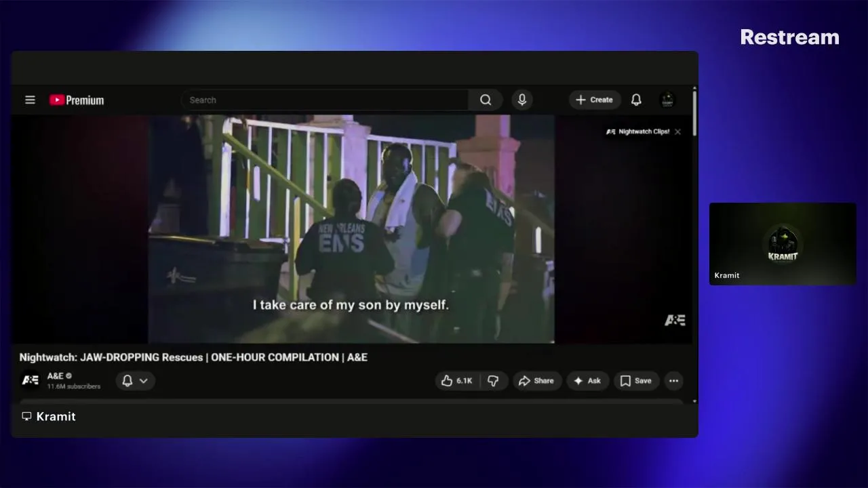Click the Restream logo
Viewport: 868px width, 488px height.
click(x=789, y=37)
